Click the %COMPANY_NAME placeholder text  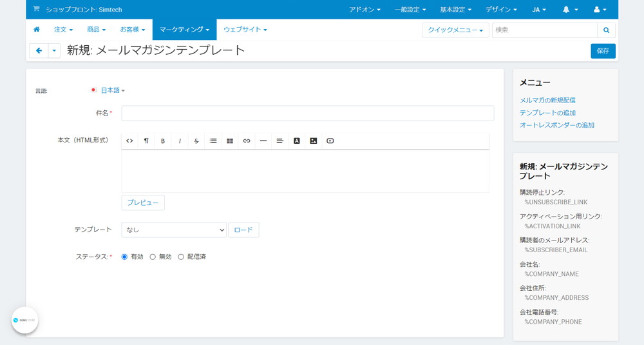[x=552, y=274]
